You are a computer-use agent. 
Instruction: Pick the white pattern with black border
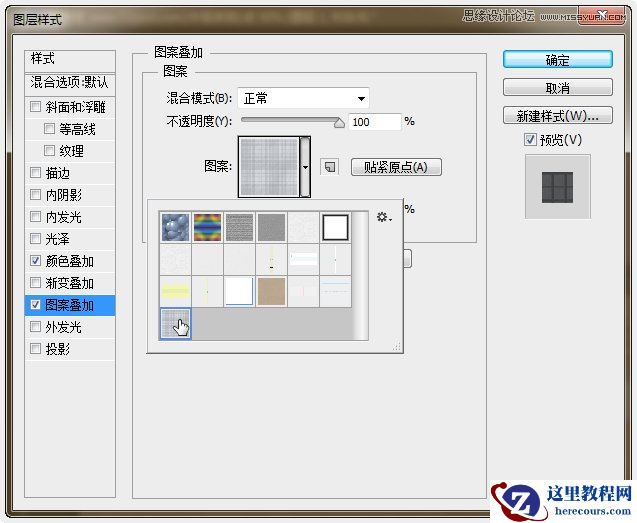pos(336,227)
